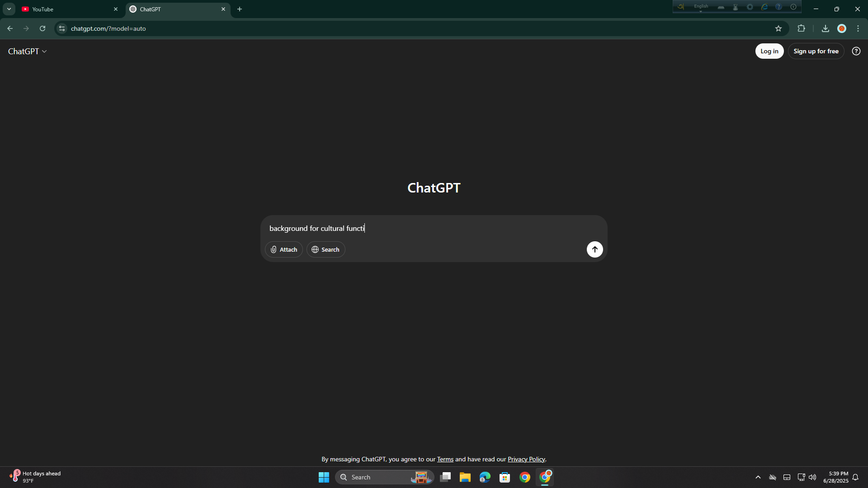Open the Attach file option
The width and height of the screenshot is (868, 488).
[x=284, y=249]
